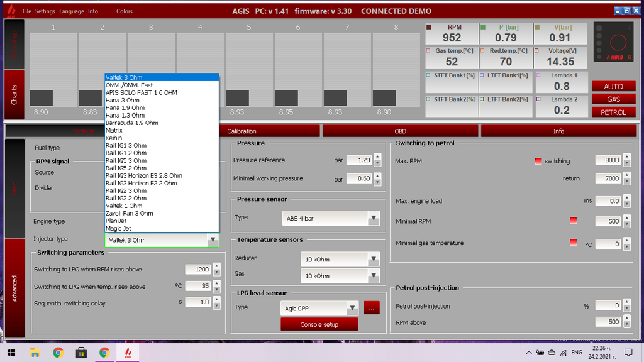Select Keihin injector type
The width and height of the screenshot is (644, 362).
coord(162,138)
